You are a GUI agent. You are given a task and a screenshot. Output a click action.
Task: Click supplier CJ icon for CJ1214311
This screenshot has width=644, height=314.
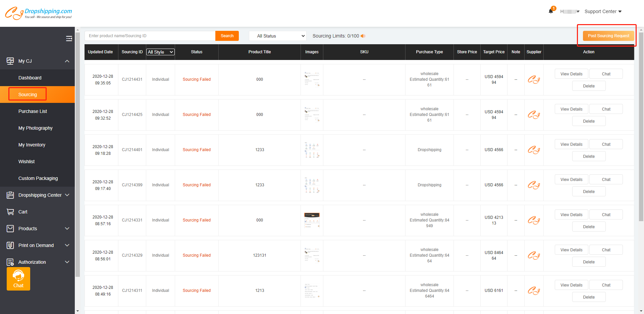coord(534,291)
